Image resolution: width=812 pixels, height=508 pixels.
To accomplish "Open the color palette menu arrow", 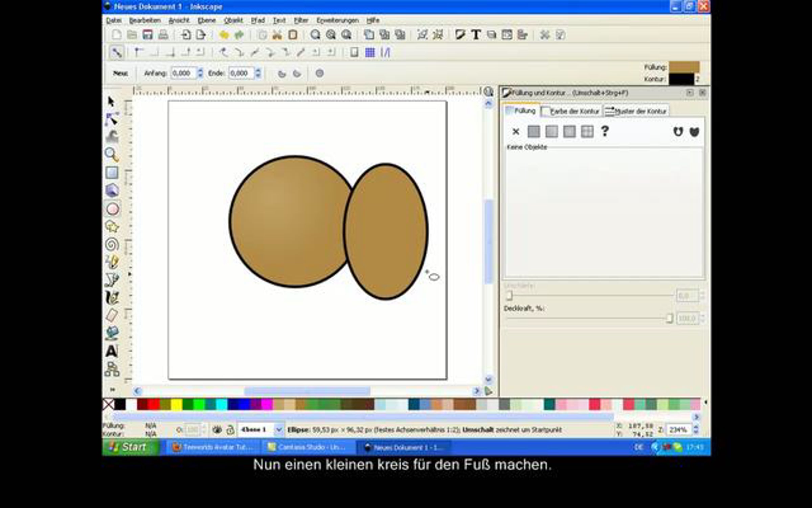I will (x=705, y=402).
